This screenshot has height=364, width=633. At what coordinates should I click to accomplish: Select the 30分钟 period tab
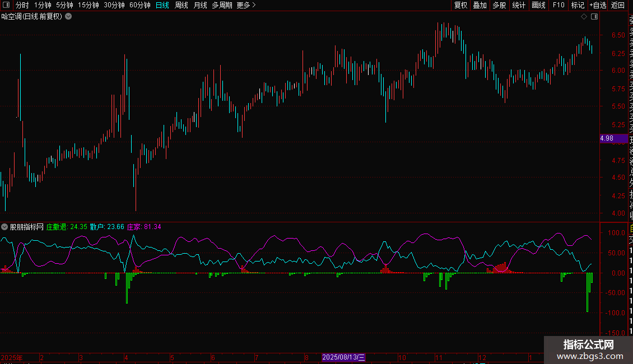tap(114, 5)
